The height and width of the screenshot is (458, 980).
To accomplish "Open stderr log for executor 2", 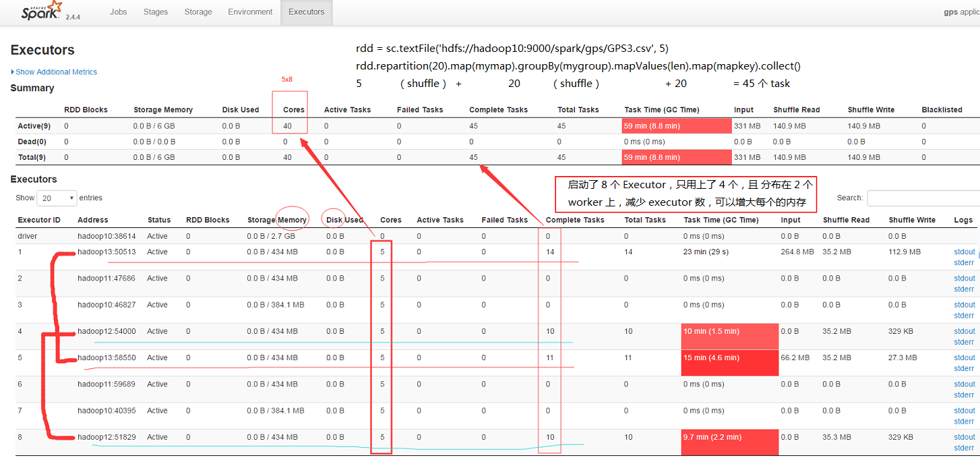I will [x=964, y=289].
